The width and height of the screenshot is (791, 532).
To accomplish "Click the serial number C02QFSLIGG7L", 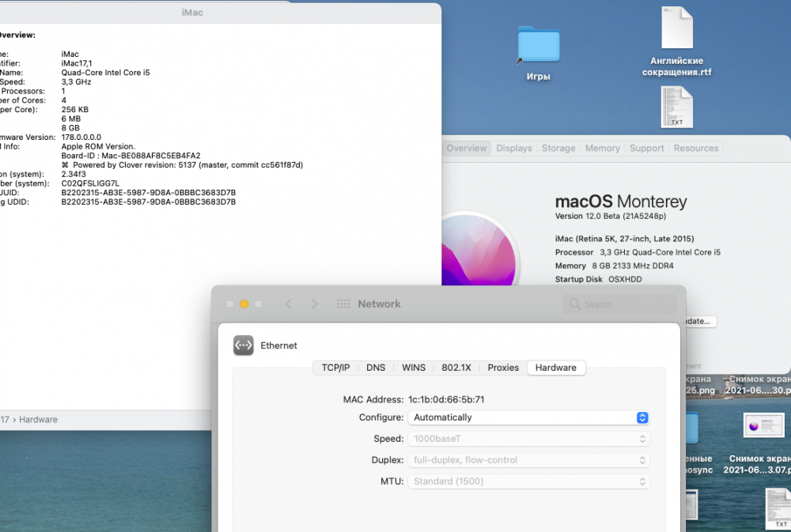I will tap(90, 183).
